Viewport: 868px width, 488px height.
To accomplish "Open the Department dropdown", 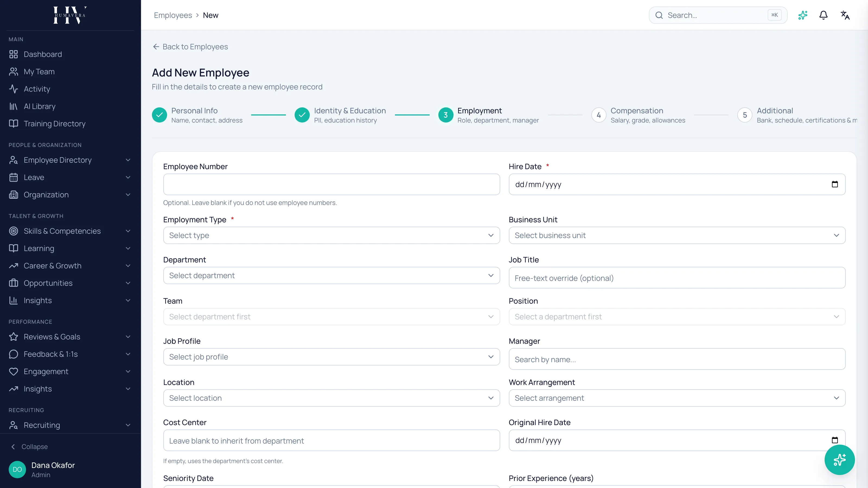I will (x=331, y=275).
